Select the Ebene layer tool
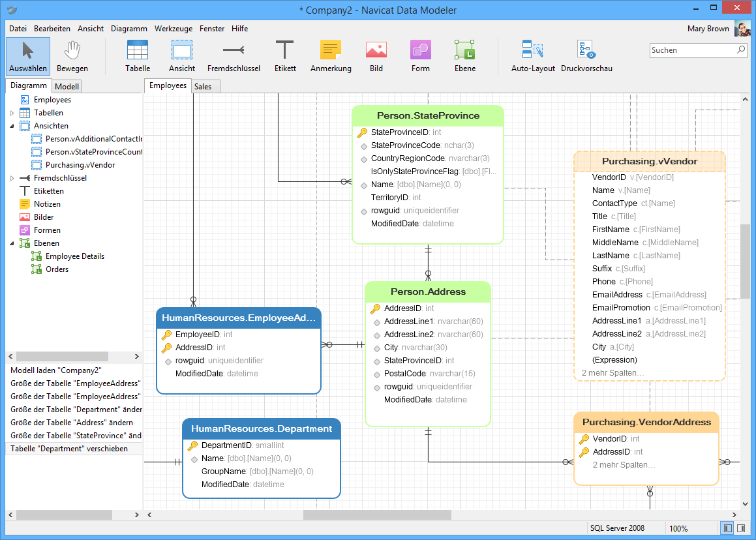 click(464, 55)
